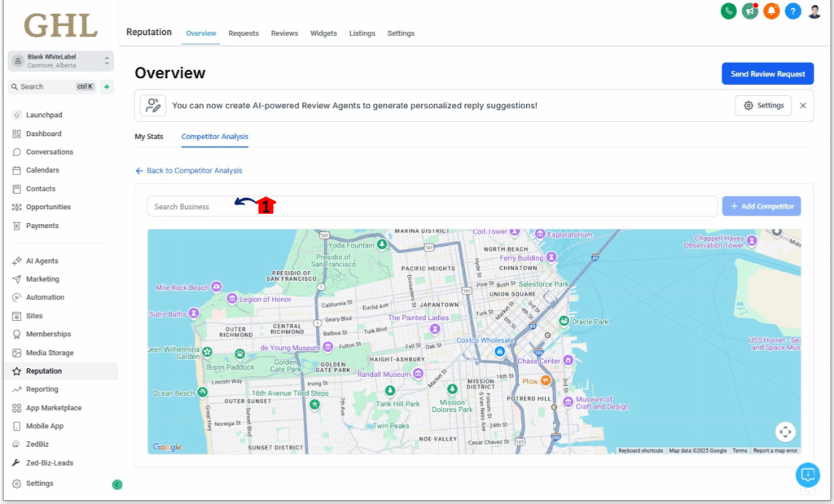Viewport: 834px width, 504px height.
Task: Open Mobile App in the sidebar
Action: (45, 426)
